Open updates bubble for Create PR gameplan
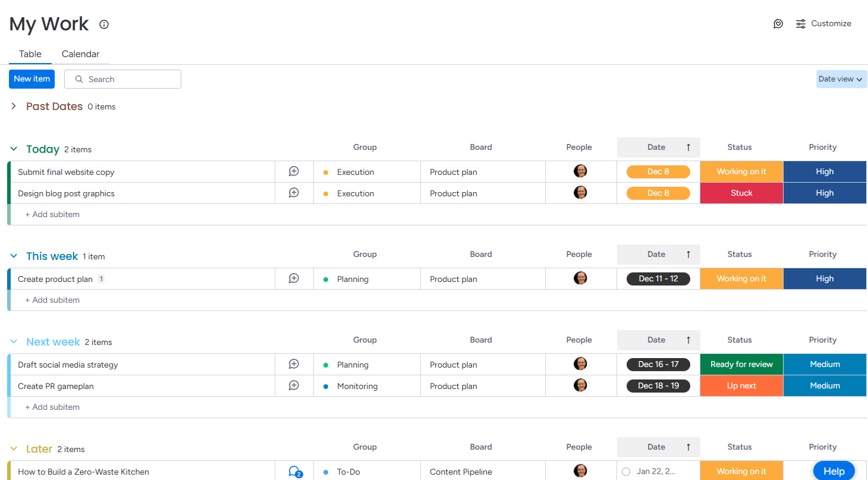 click(x=294, y=385)
